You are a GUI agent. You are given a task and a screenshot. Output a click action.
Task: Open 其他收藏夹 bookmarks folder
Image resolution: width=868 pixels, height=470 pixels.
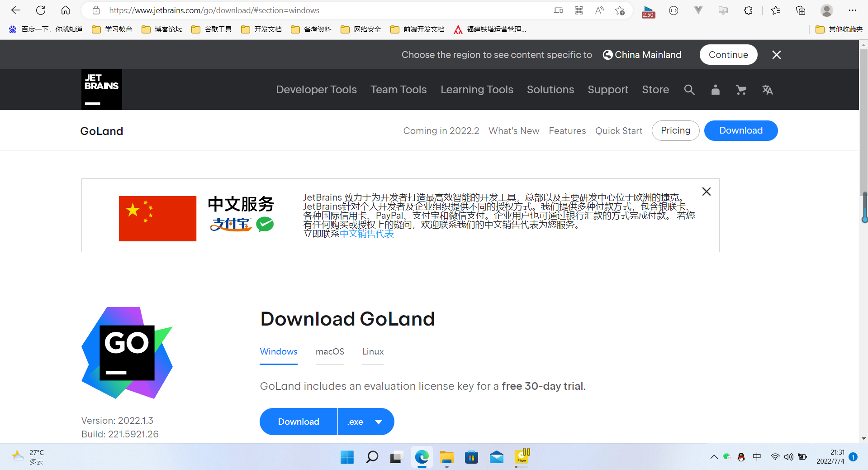[839, 29]
